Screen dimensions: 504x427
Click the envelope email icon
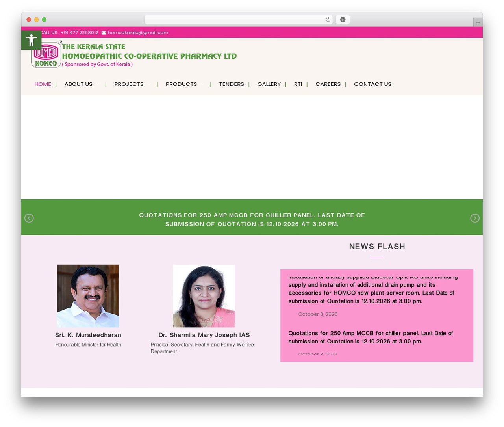[104, 33]
